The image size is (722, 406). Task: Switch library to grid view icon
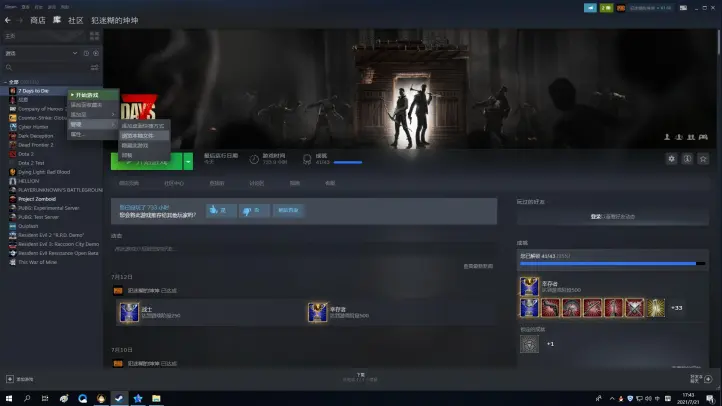point(94,36)
